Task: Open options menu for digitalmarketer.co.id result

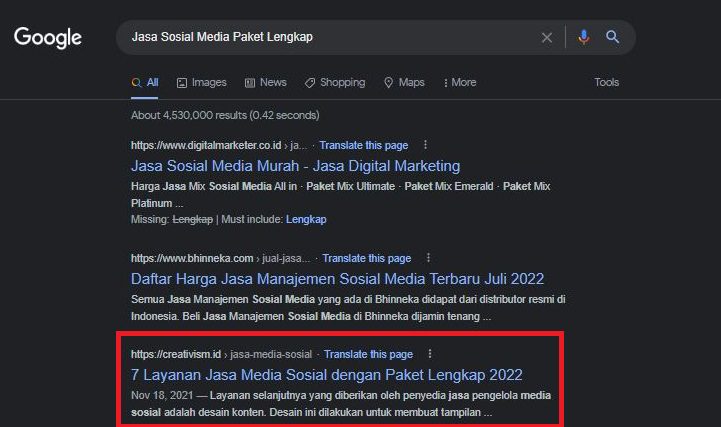Action: pos(425,145)
